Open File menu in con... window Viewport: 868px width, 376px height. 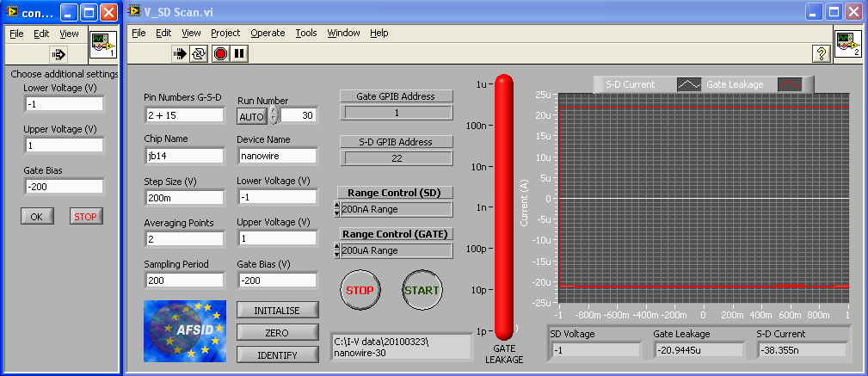pyautogui.click(x=16, y=34)
